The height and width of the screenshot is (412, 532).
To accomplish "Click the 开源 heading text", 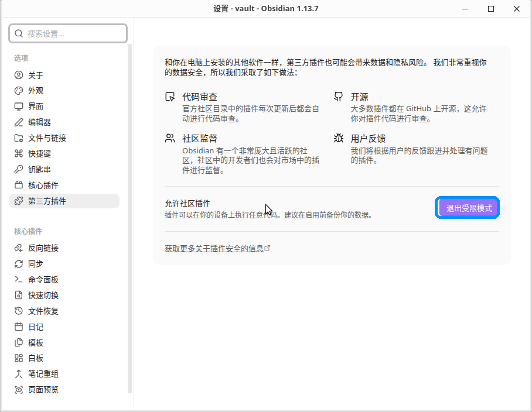I will [x=359, y=97].
